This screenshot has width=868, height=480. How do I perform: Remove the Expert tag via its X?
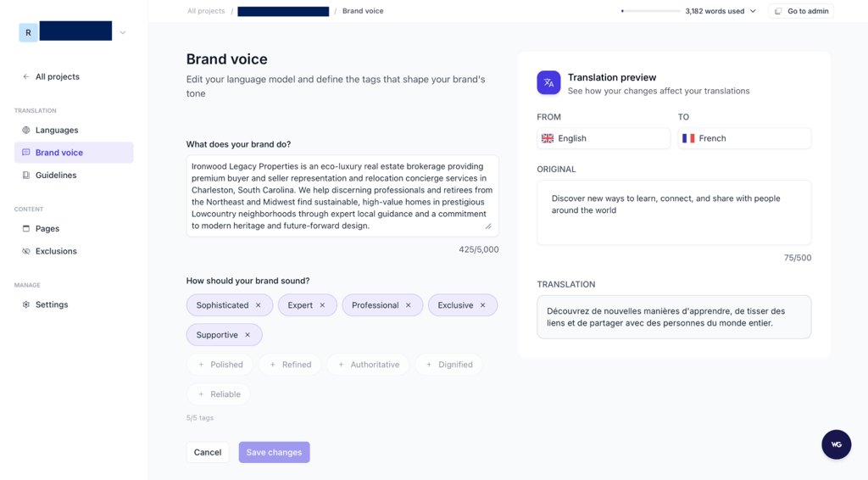(x=322, y=305)
